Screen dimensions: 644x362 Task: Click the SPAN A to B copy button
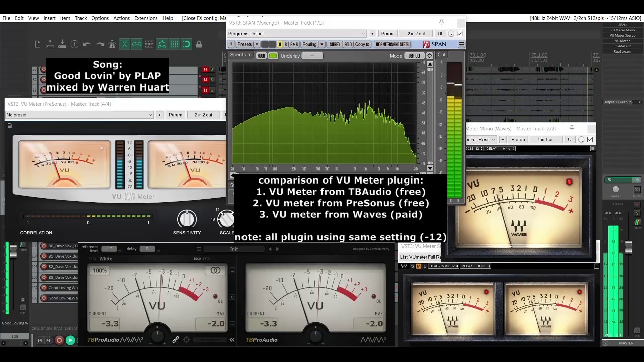tap(294, 44)
